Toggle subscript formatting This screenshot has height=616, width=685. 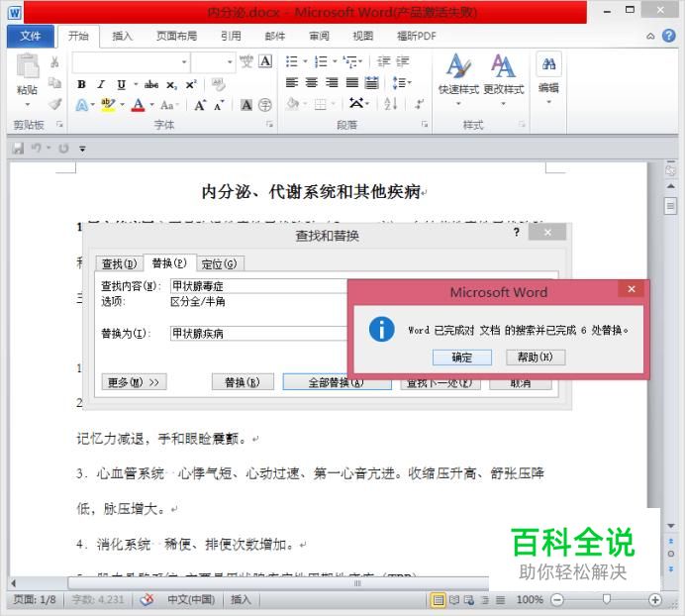(x=171, y=85)
